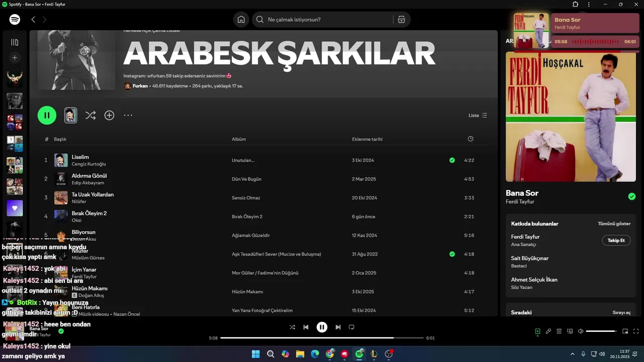Seek on the miniplayer waveform progress
This screenshot has height=362, width=644.
coord(596,42)
